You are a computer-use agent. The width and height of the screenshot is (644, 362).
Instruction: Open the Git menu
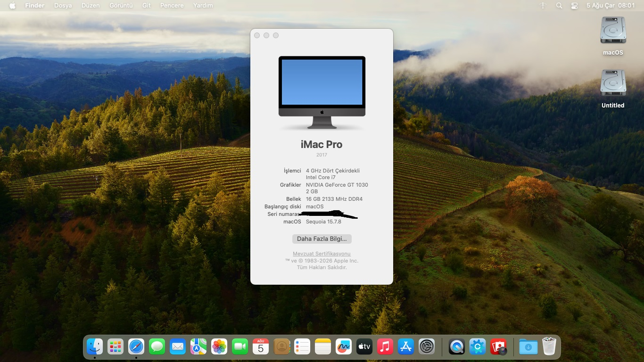tap(147, 6)
